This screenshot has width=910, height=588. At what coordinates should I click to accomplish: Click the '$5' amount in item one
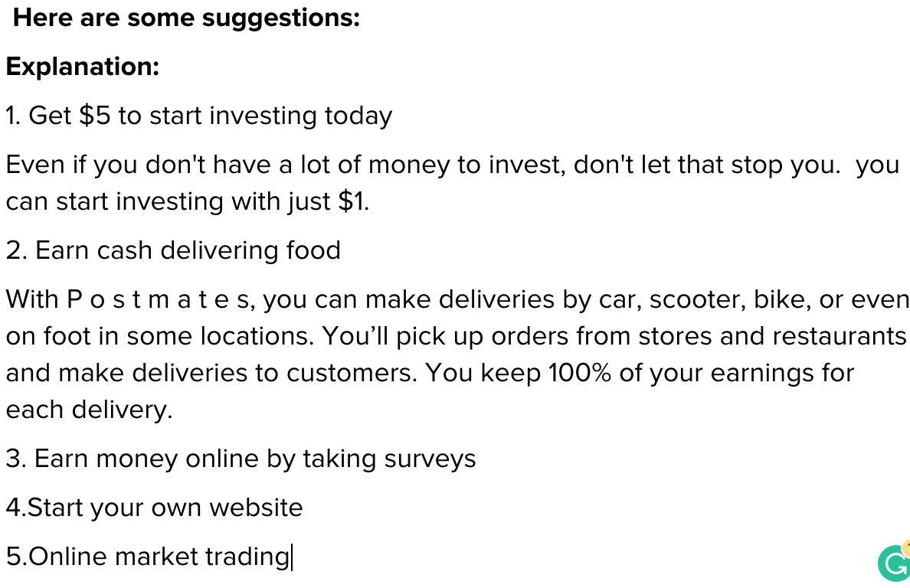94,116
